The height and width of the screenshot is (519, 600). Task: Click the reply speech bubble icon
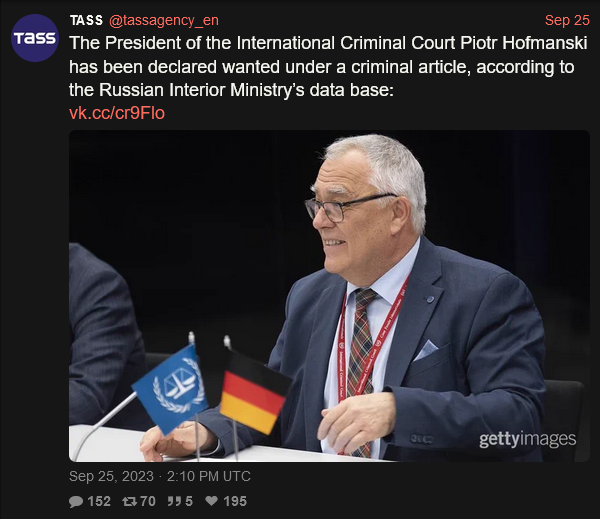click(x=76, y=501)
